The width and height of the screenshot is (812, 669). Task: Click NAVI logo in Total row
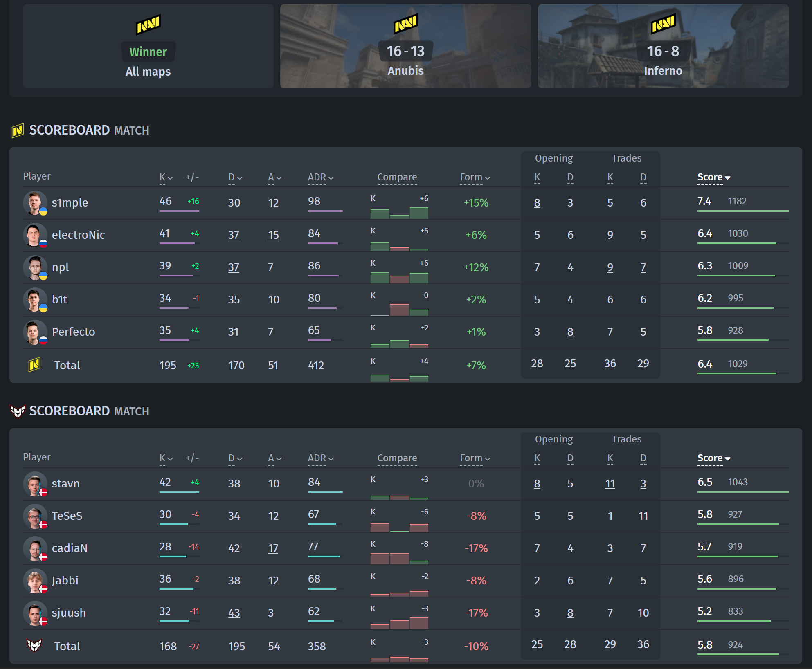34,365
